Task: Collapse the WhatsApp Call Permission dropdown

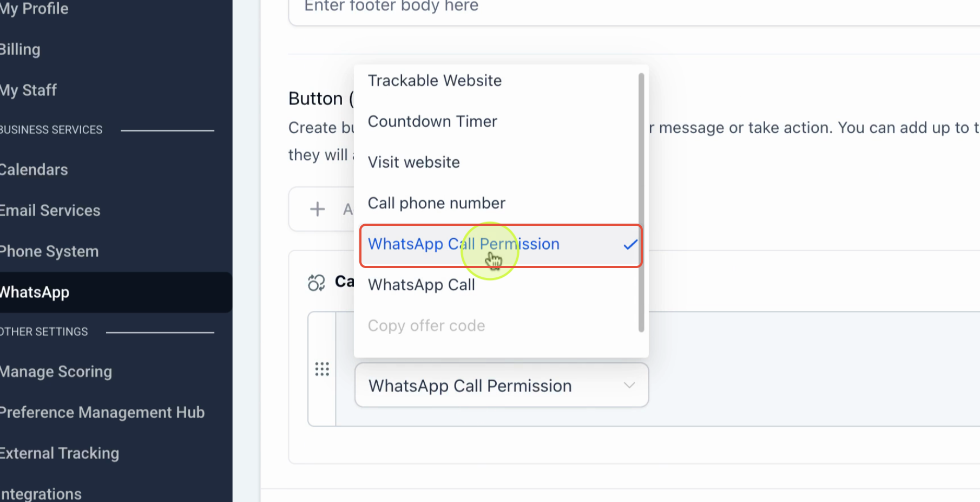Action: pyautogui.click(x=501, y=386)
